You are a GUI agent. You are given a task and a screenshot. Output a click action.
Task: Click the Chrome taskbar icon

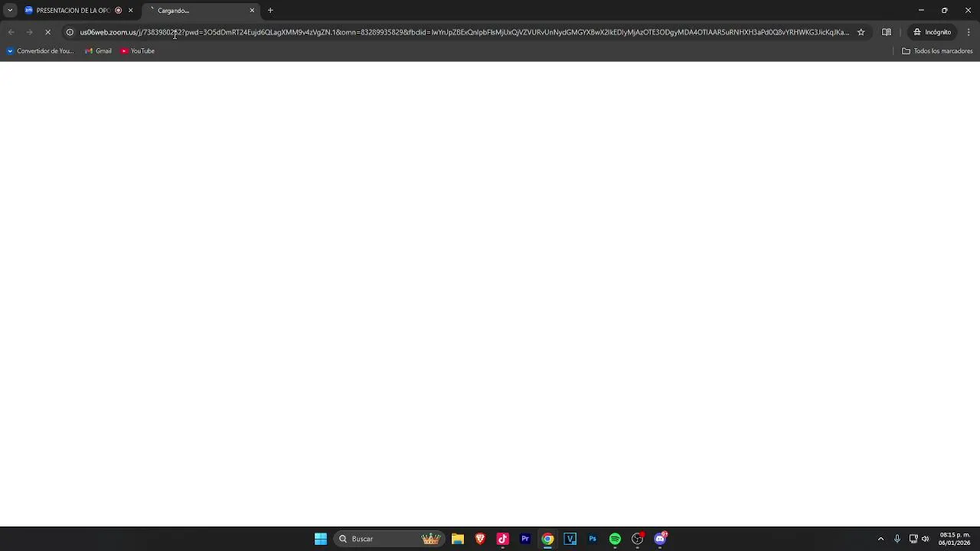tap(547, 539)
